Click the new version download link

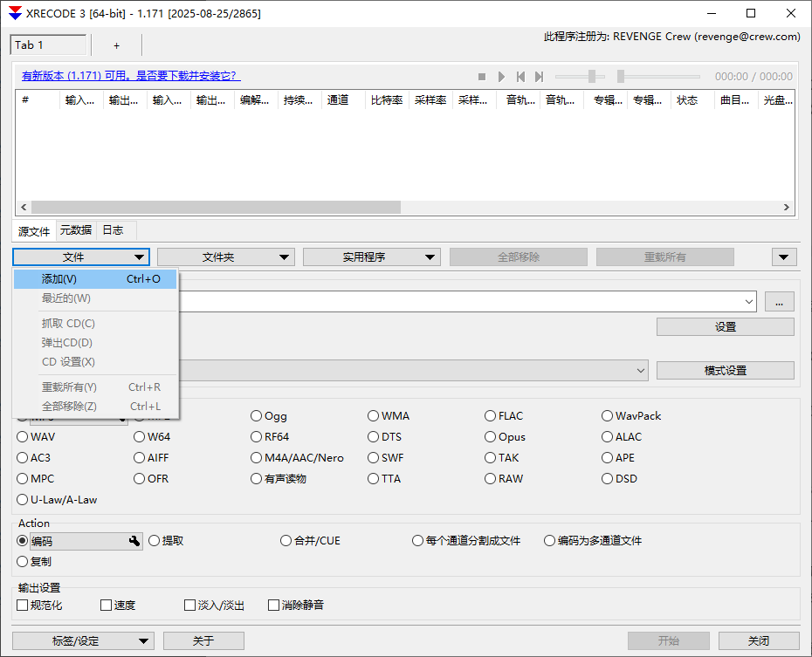(x=131, y=77)
